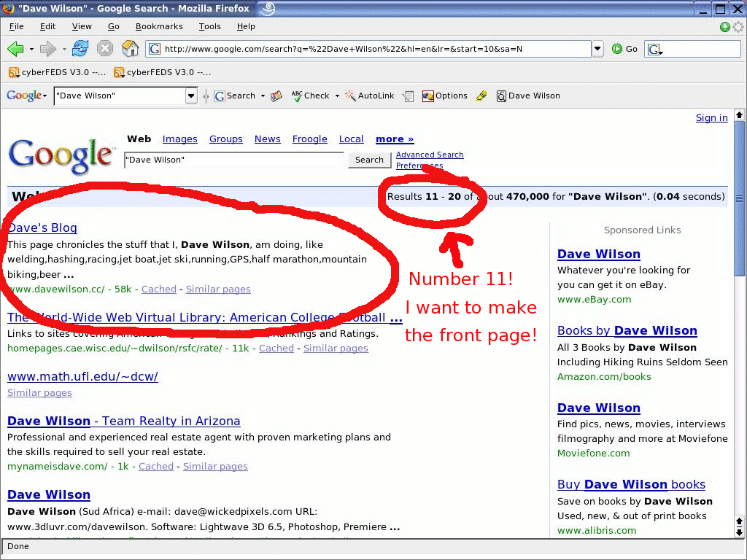Toggle the yellow Highlight marker icon
Screen dimensions: 747x560
click(x=481, y=96)
